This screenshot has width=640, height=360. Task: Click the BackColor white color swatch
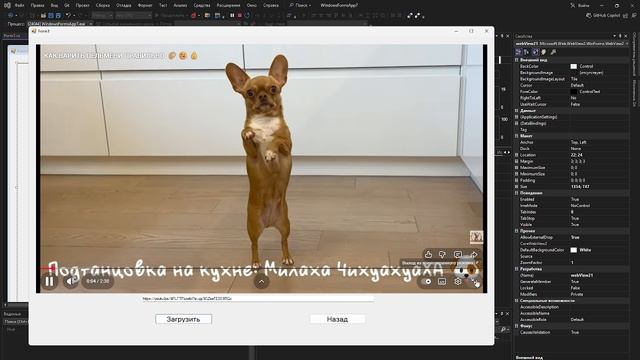[573, 66]
